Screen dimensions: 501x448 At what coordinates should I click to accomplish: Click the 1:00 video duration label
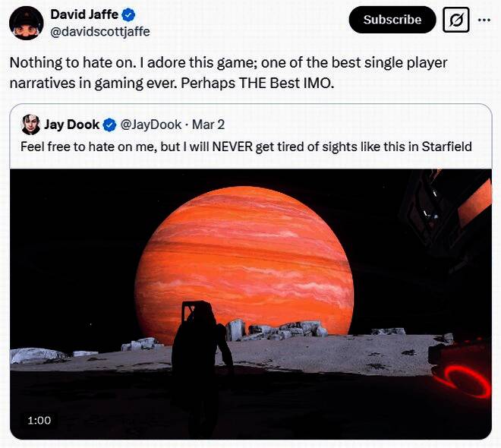click(39, 420)
